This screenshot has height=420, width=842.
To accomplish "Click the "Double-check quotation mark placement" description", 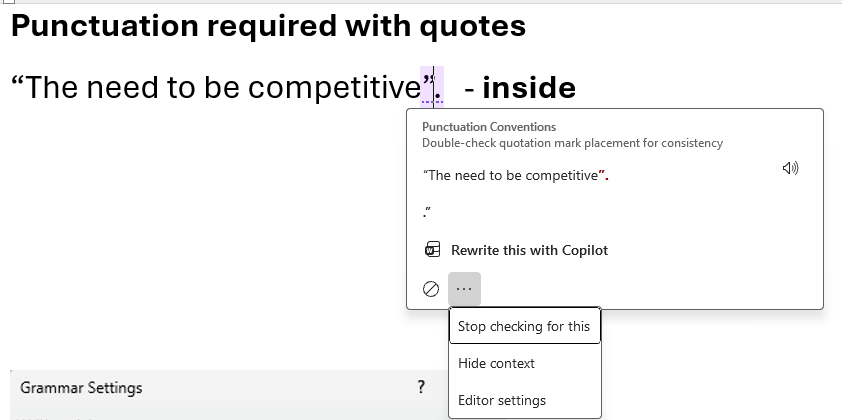I will 572,143.
